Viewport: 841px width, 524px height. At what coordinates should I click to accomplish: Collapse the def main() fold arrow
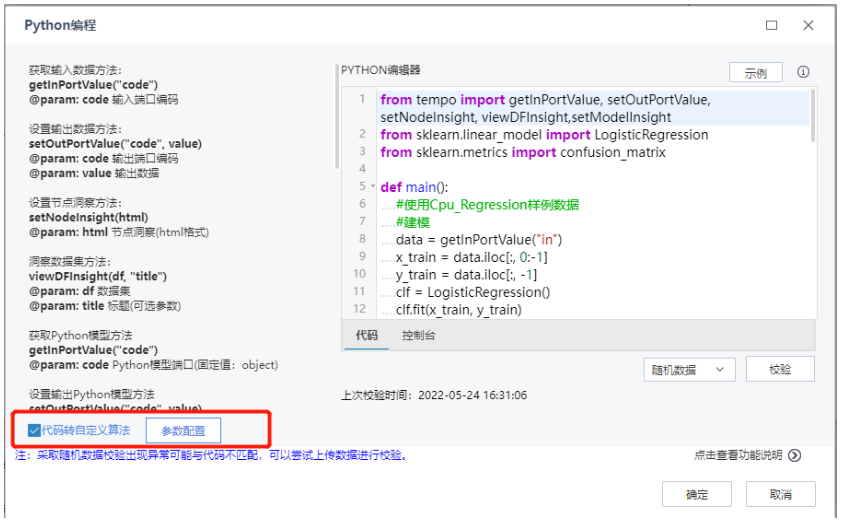tap(372, 186)
